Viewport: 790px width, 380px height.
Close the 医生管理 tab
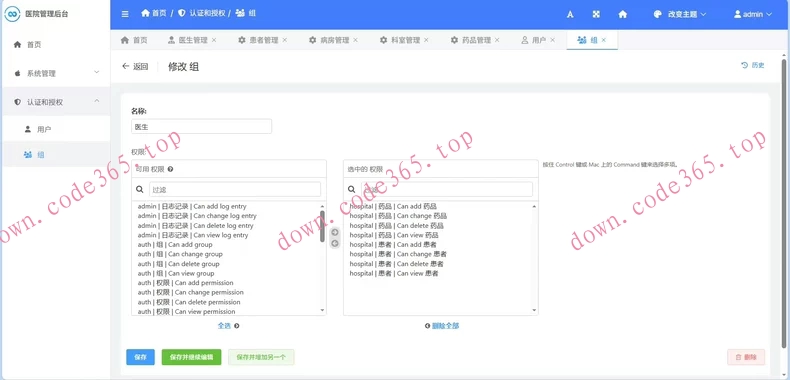(x=214, y=40)
